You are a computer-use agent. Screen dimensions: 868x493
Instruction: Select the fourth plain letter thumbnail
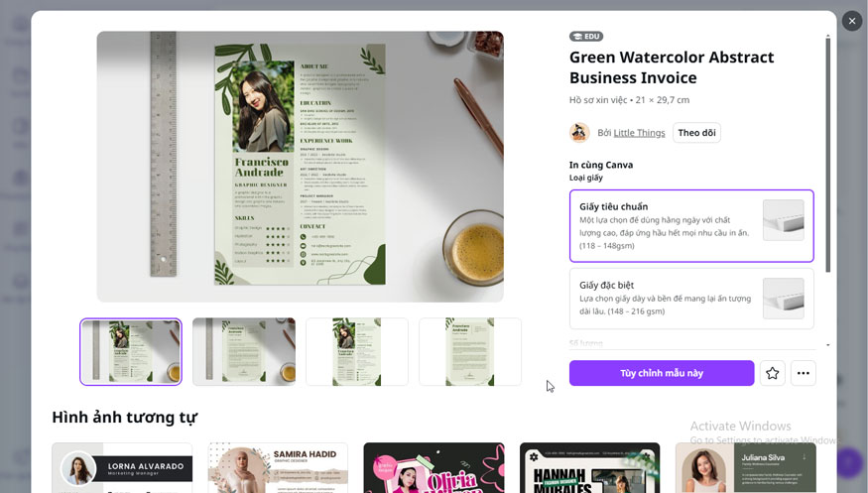pyautogui.click(x=470, y=352)
